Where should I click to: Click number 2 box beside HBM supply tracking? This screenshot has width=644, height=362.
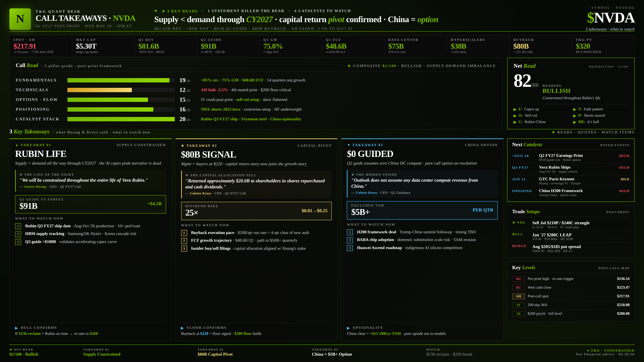pos(18,234)
